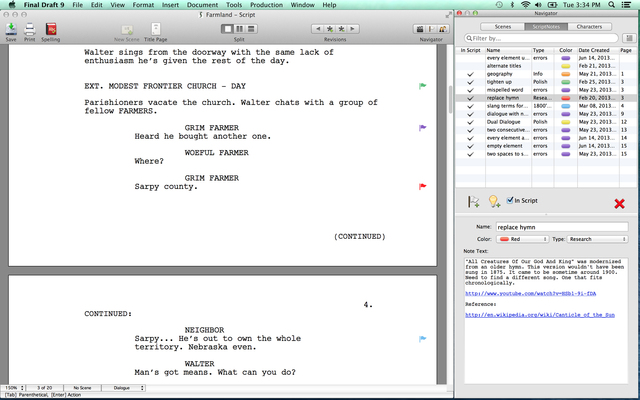Click first asterisk Revisions button
This screenshot has width=640, height=400.
(330, 29)
